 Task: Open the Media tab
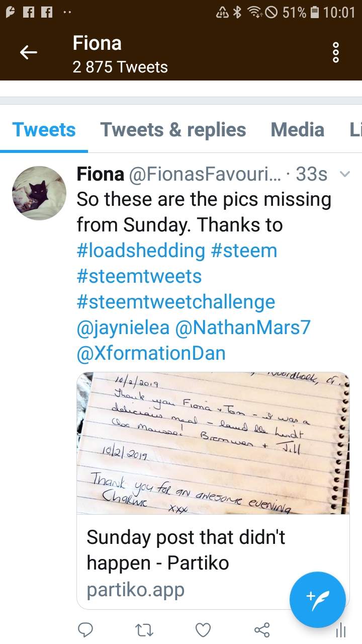click(297, 130)
